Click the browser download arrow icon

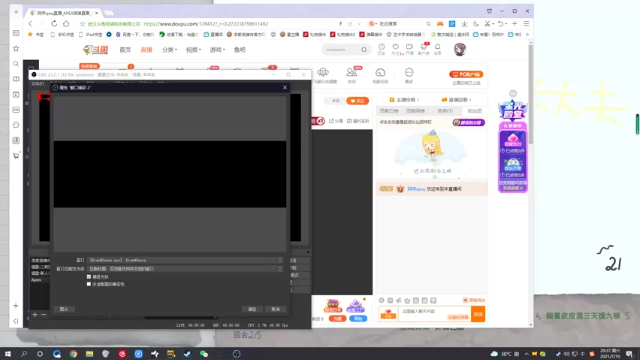coord(464,24)
